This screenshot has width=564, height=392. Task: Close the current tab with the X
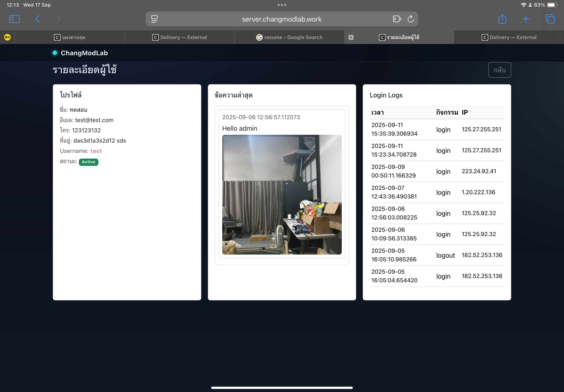351,37
